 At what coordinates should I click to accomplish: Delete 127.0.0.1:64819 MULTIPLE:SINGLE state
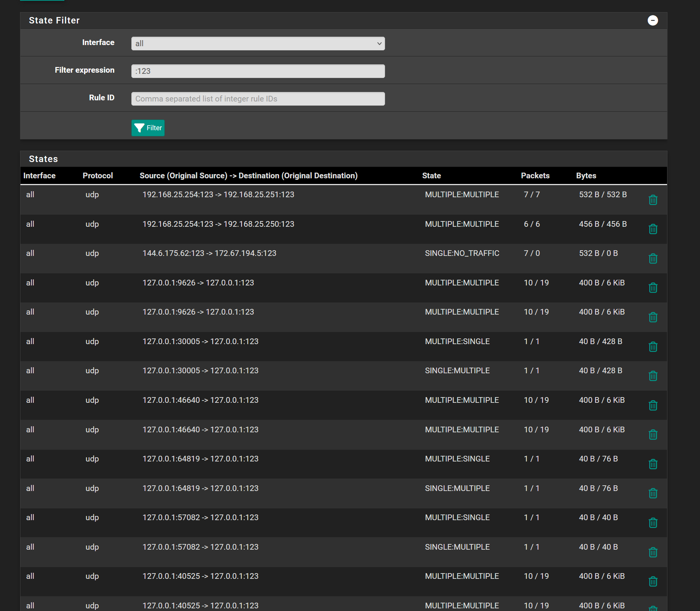point(653,464)
